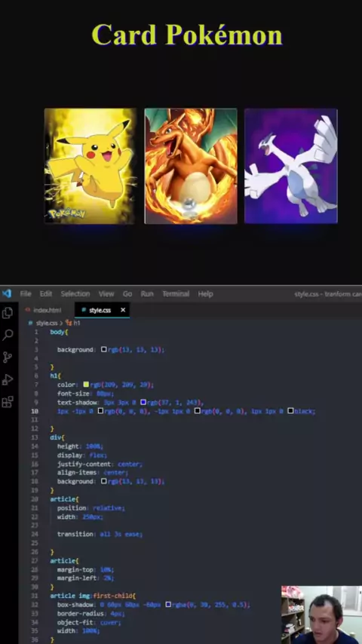Click 'article{' selector on line 20
This screenshot has width=362, height=644.
(64, 499)
